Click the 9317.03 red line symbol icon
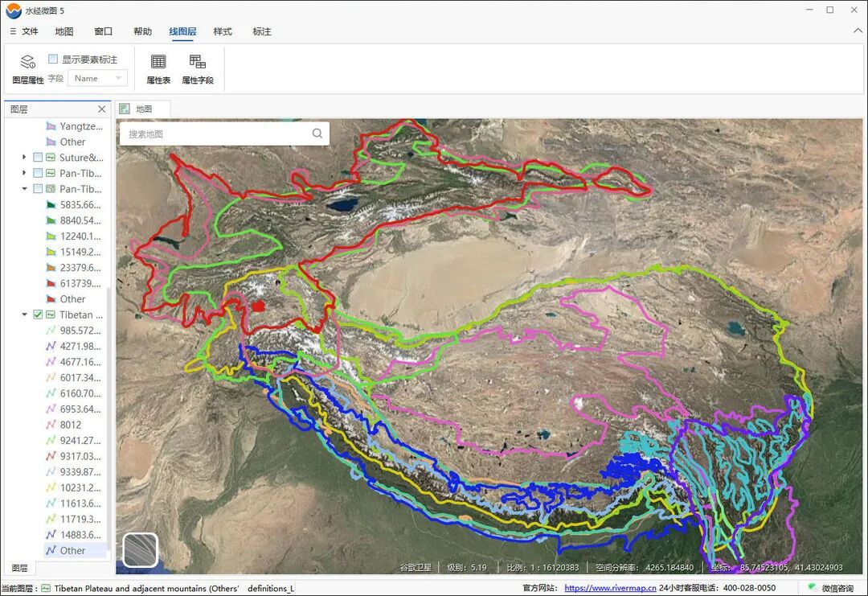 tap(51, 456)
